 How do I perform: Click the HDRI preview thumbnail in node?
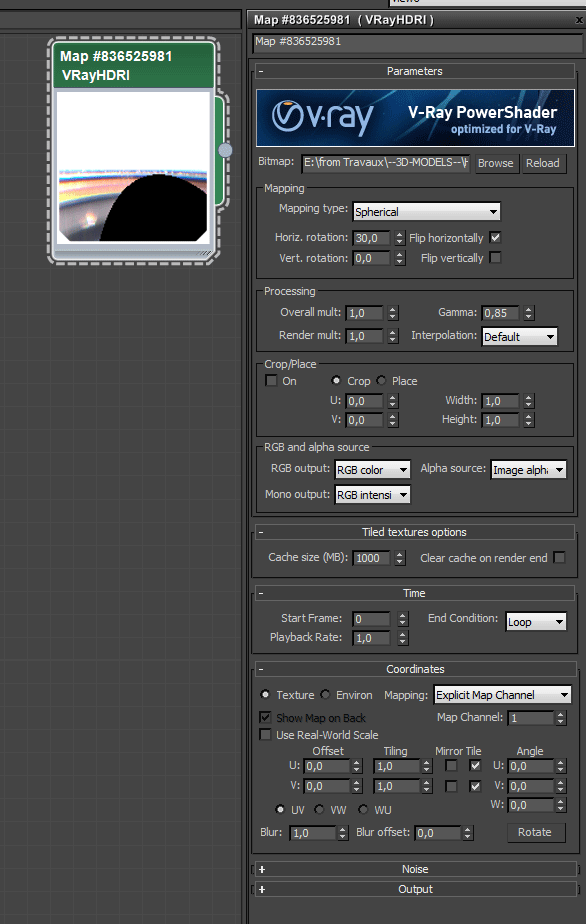coord(133,166)
